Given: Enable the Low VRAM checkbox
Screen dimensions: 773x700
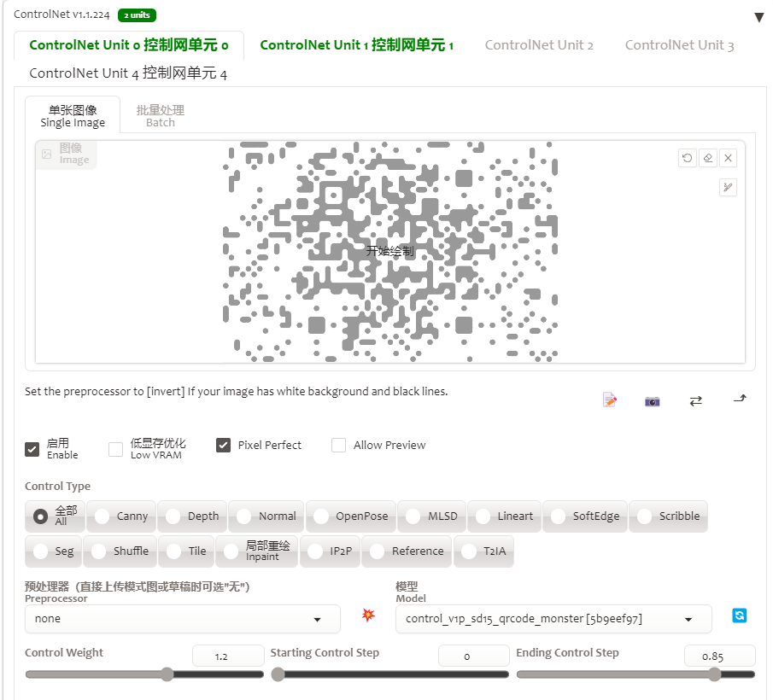Looking at the screenshot, I should [115, 449].
